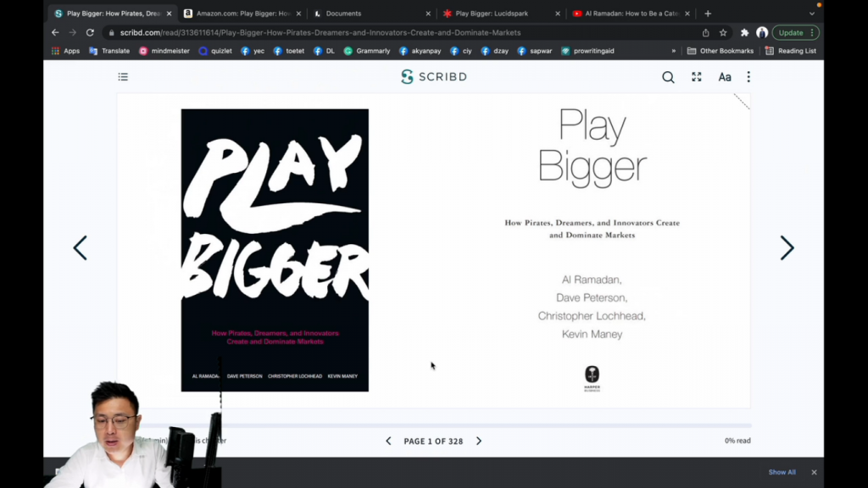Go back in browser history
Screen dimensions: 868x488
[x=55, y=33]
